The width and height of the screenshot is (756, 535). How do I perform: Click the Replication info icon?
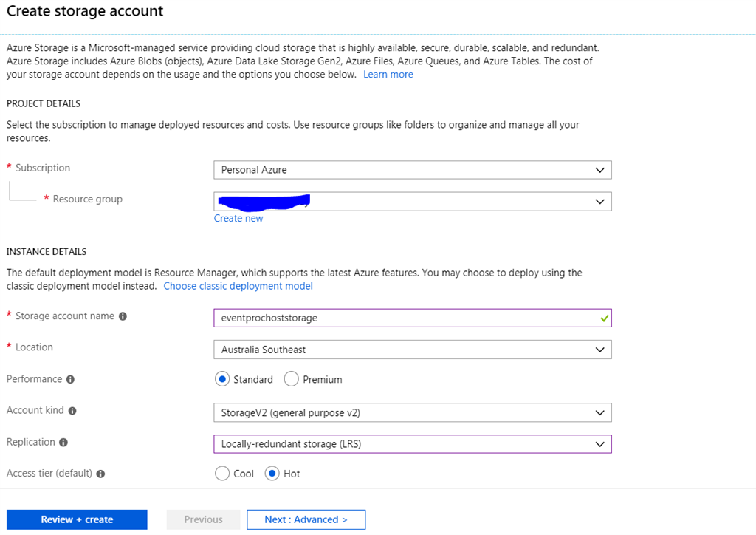tap(65, 442)
